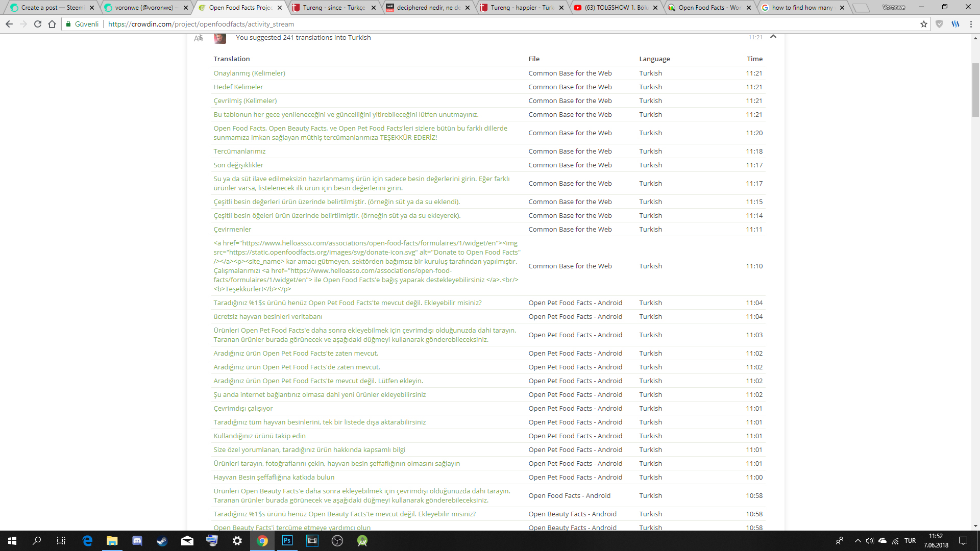
Task: Open OneDrive cloud tray icon
Action: (x=882, y=541)
